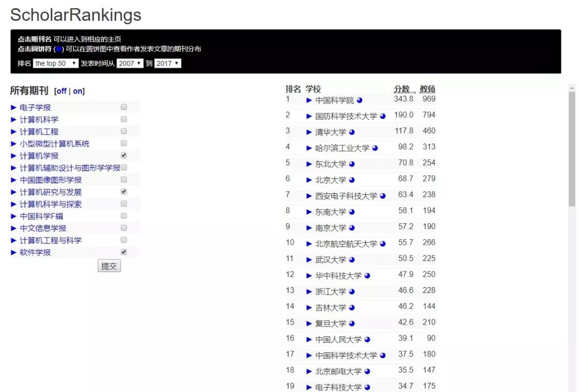Open the 中国科学F辑 journal link
The width and height of the screenshot is (579, 392).
41,216
